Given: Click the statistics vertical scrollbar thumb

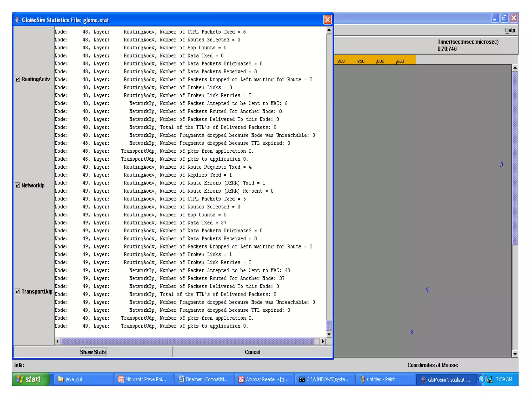Looking at the screenshot, I should 329,325.
